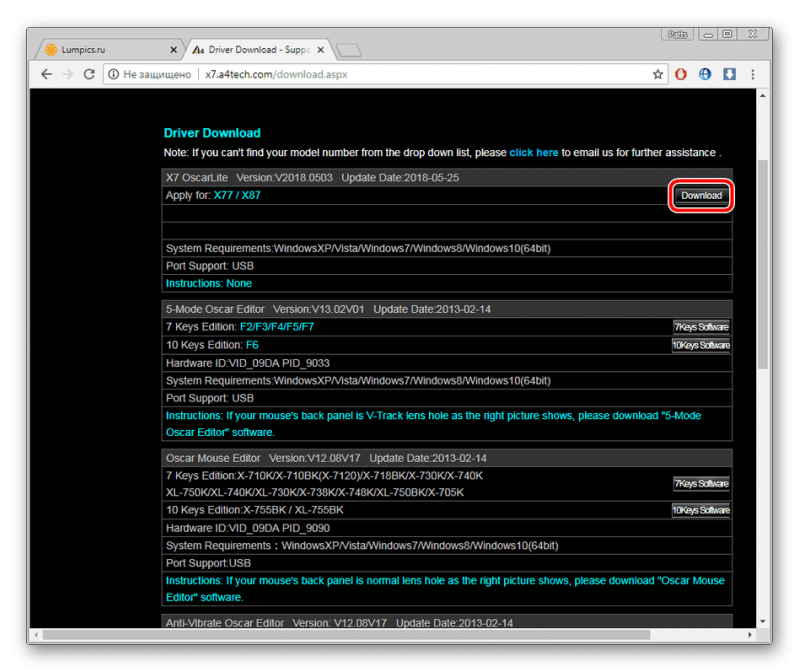Click the vertical scrollbar up arrow

[x=763, y=95]
